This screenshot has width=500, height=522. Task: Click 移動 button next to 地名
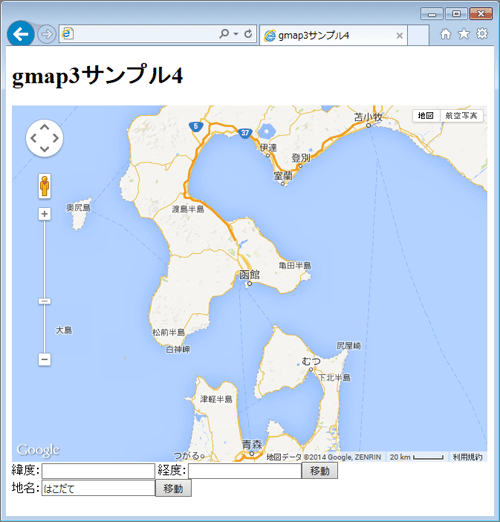[173, 488]
